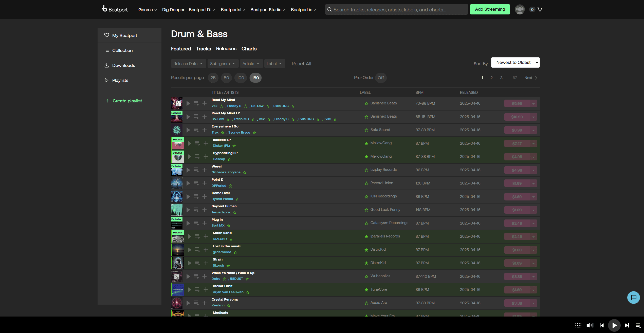
Task: Expand price options for Read My Mind LP
Action: [x=533, y=117]
